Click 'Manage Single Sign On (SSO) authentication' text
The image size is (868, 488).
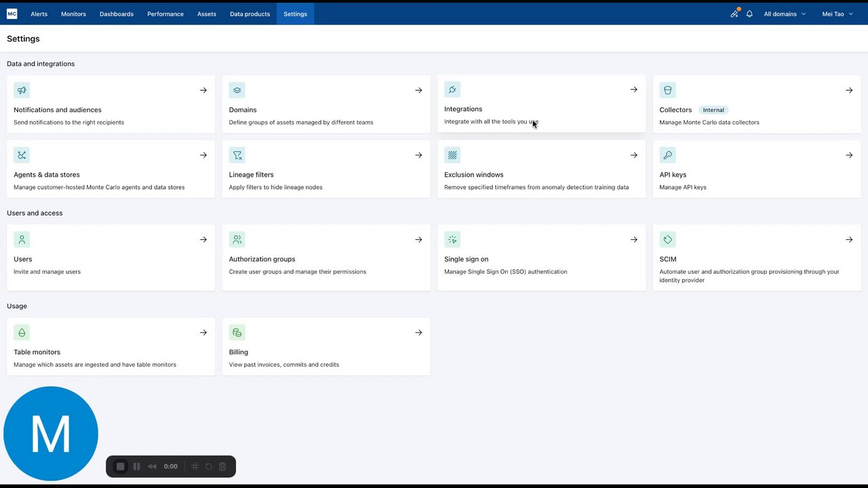(x=506, y=272)
